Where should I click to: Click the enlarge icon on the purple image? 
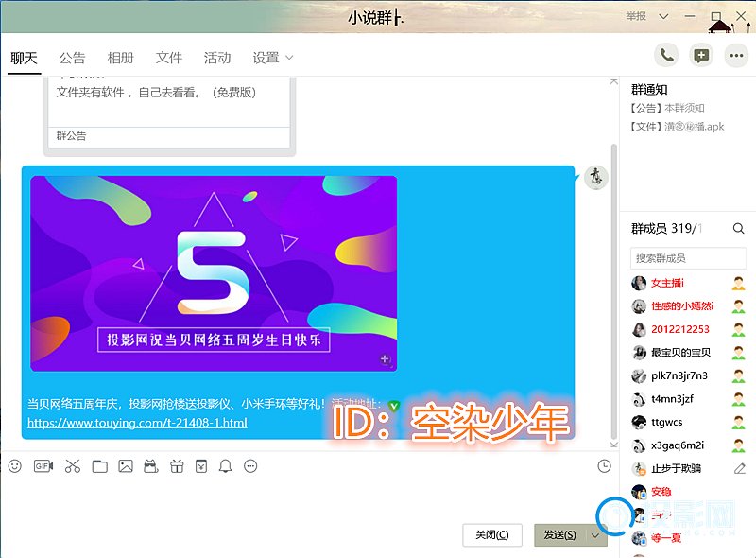click(x=385, y=359)
